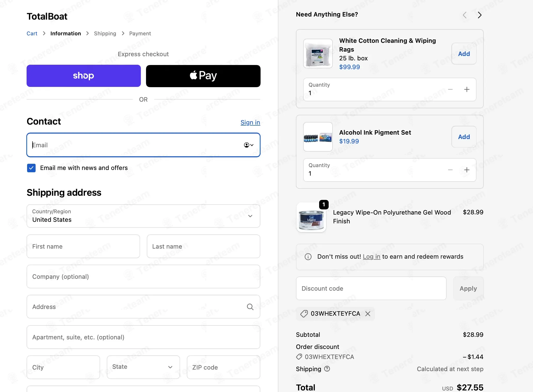Increase quantity for Alcohol Ink Pigment Set
Image resolution: width=533 pixels, height=392 pixels.
pos(467,170)
